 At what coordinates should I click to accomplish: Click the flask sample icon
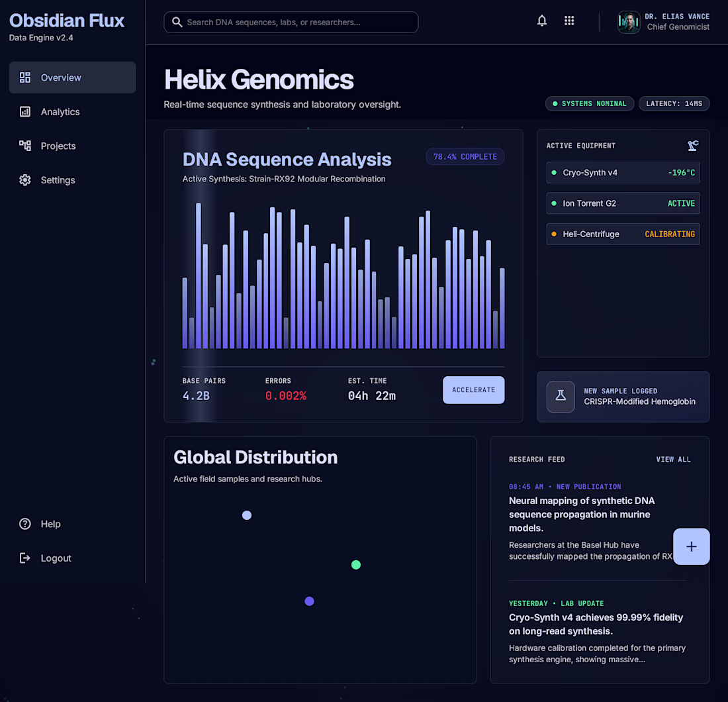point(561,397)
